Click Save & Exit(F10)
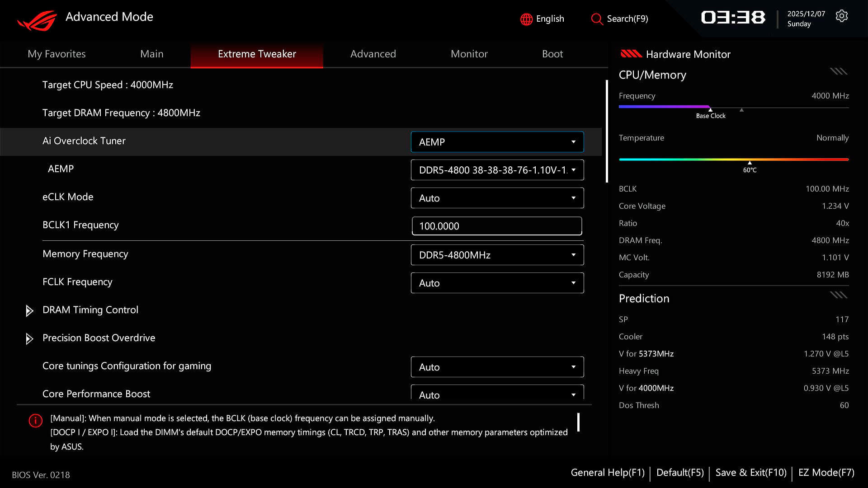868x488 pixels. click(750, 472)
